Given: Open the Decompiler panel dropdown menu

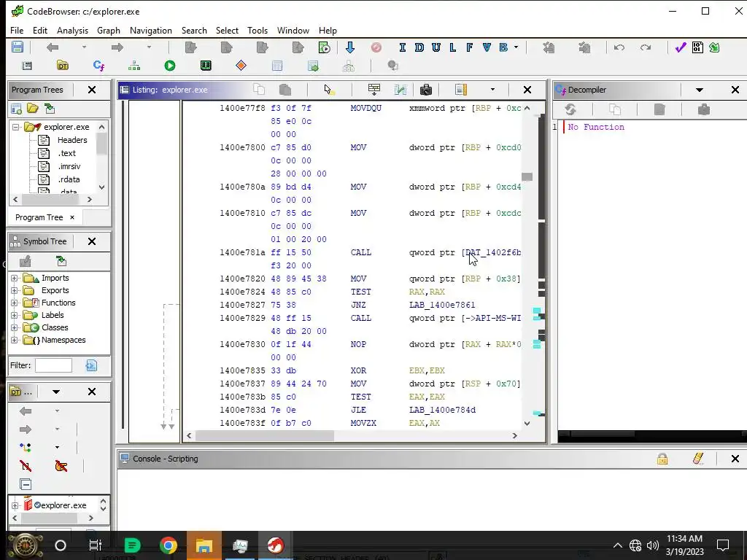Looking at the screenshot, I should (x=700, y=90).
